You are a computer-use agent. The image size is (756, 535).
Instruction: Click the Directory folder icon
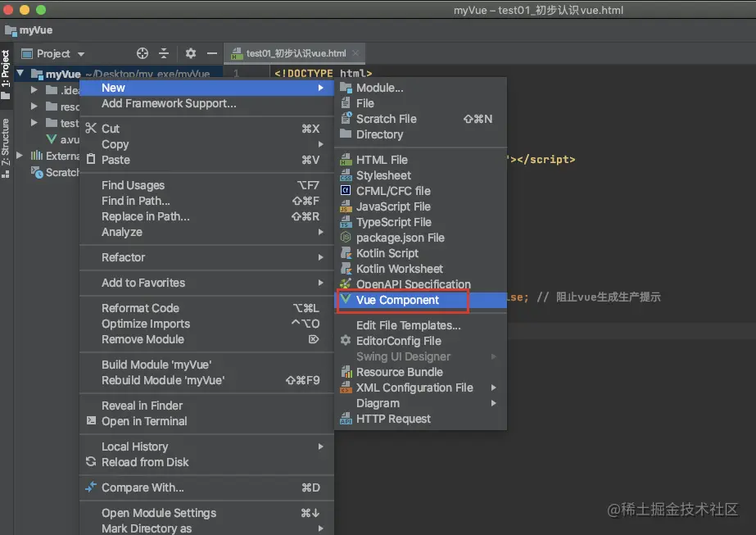click(x=346, y=134)
